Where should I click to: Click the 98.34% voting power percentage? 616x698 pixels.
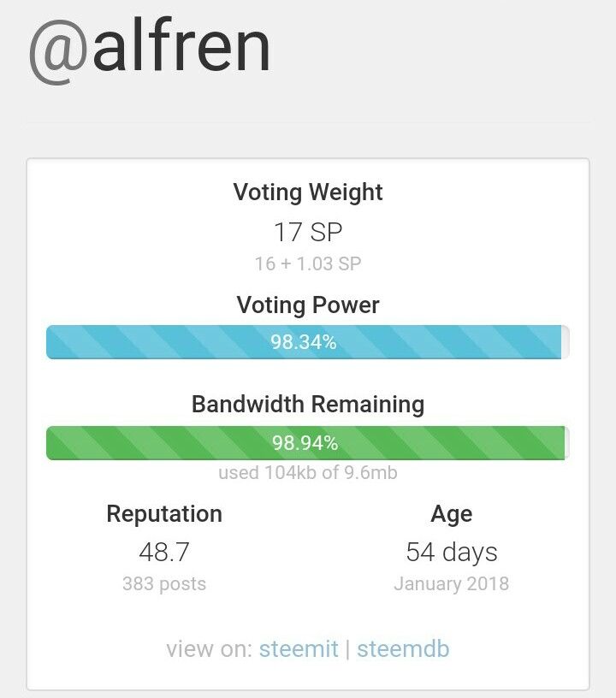coord(304,342)
